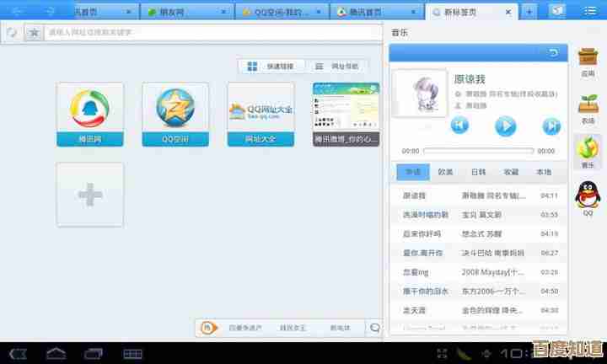Open the 应用 apps box icon
The height and width of the screenshot is (364, 607).
[588, 62]
